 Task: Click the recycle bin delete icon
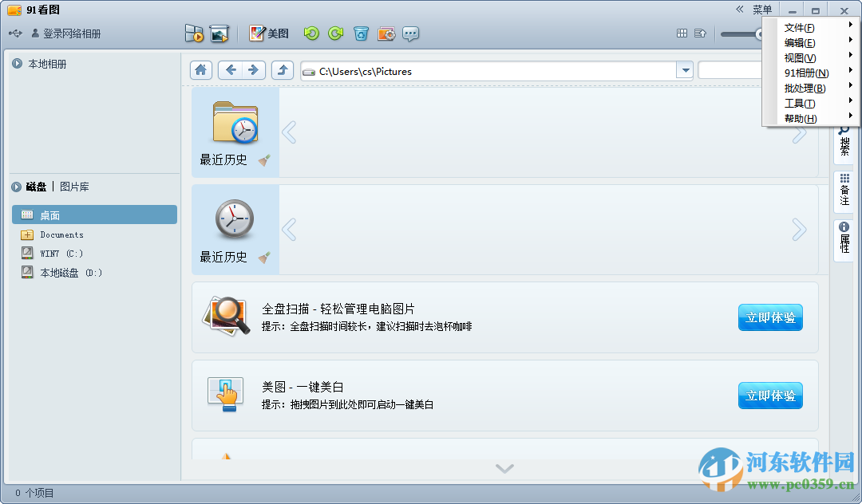[361, 33]
